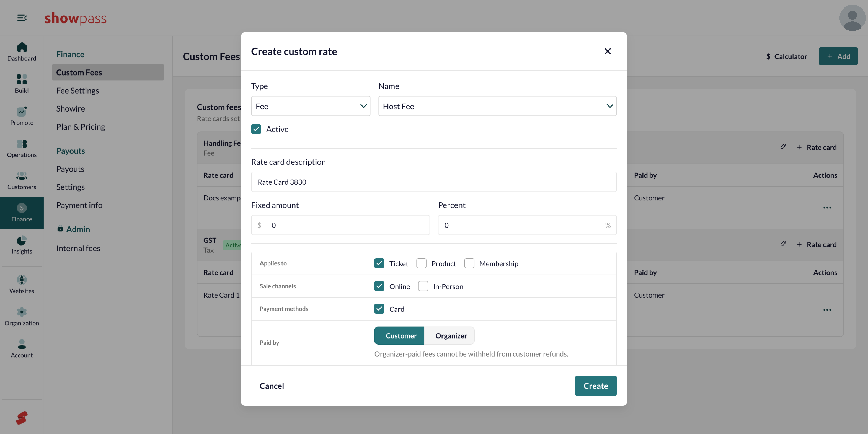868x434 pixels.
Task: Open the Calculator
Action: 786,56
